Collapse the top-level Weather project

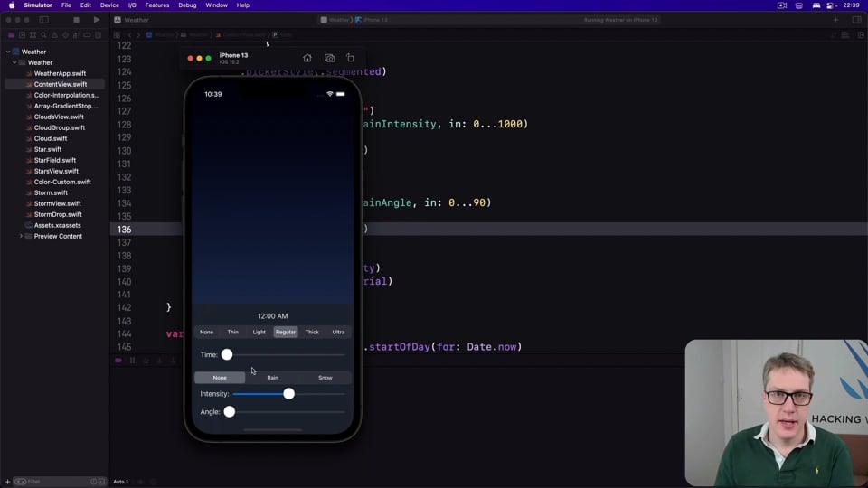click(8, 52)
